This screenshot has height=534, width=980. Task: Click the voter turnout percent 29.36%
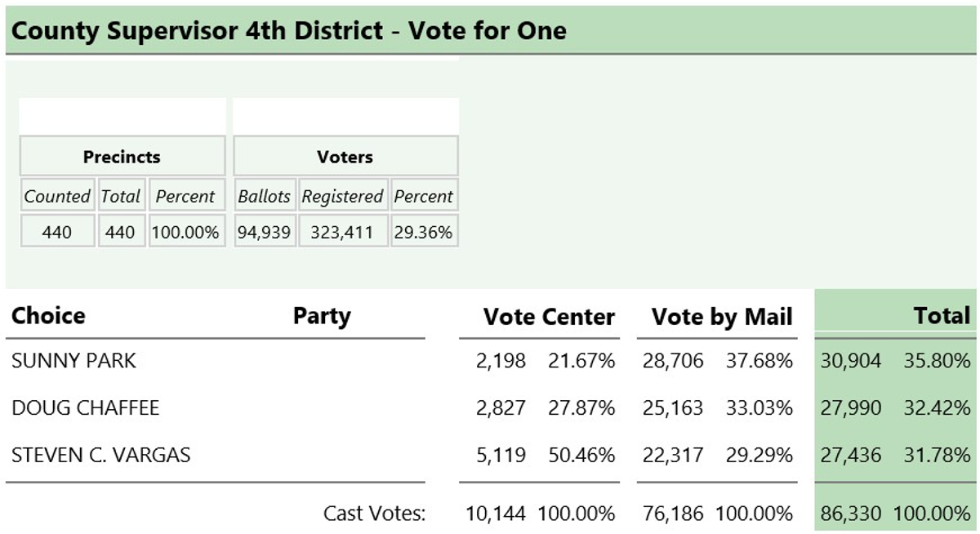(x=423, y=232)
